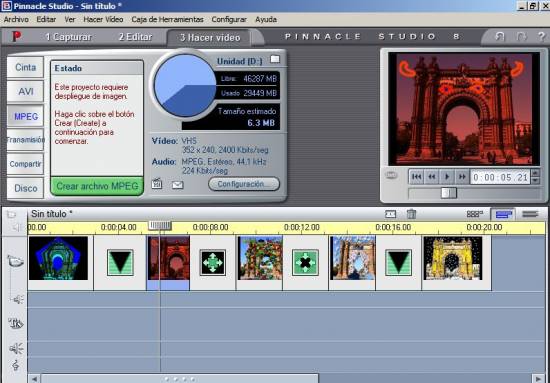550x383 pixels.
Task: Select MPEG output option
Action: pos(25,116)
